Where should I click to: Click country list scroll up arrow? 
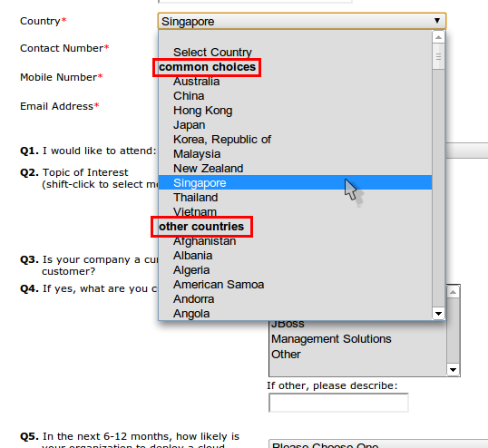click(x=438, y=37)
